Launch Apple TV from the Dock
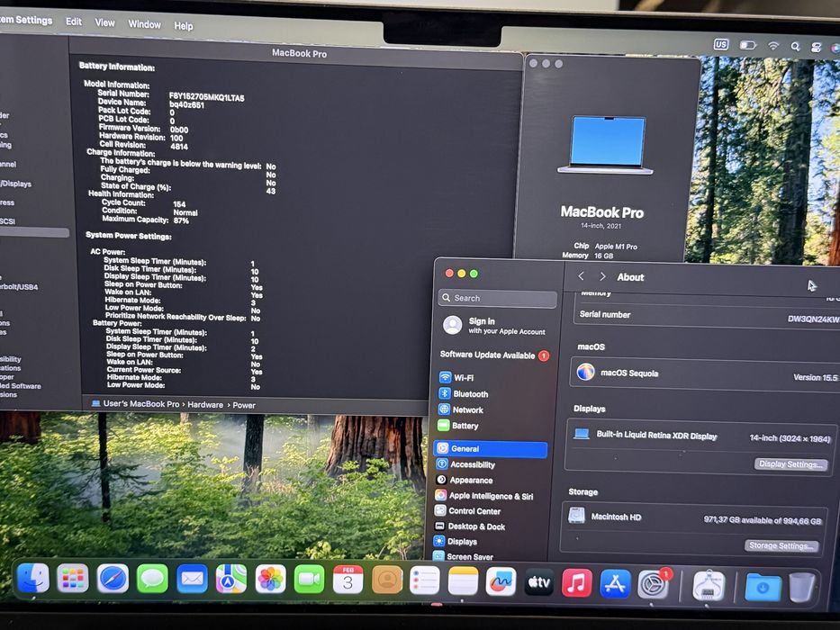 pos(538,581)
